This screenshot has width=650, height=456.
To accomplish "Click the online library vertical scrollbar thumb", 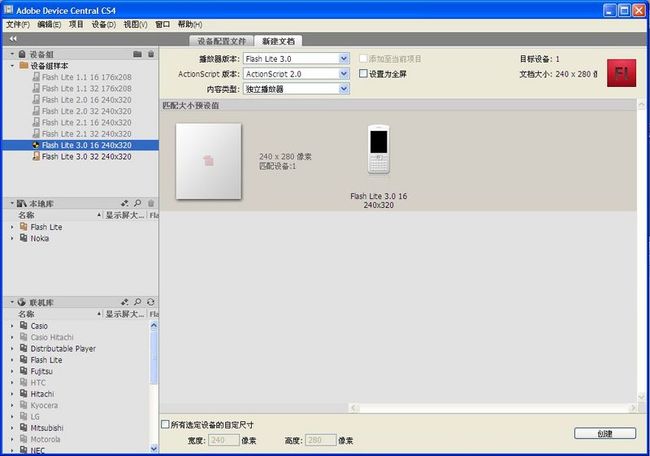I will point(154,357).
